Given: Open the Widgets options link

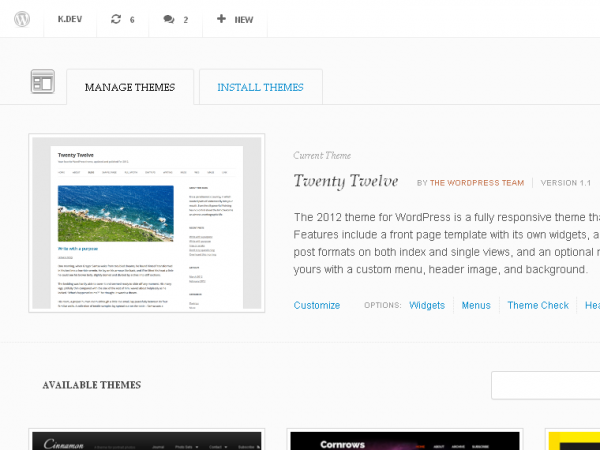Looking at the screenshot, I should 427,305.
